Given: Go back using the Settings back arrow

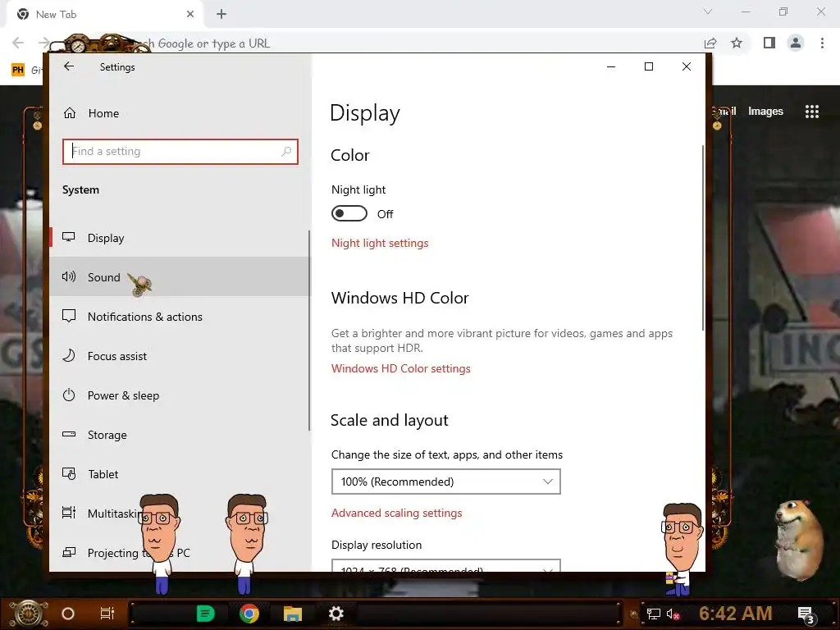Looking at the screenshot, I should (69, 66).
